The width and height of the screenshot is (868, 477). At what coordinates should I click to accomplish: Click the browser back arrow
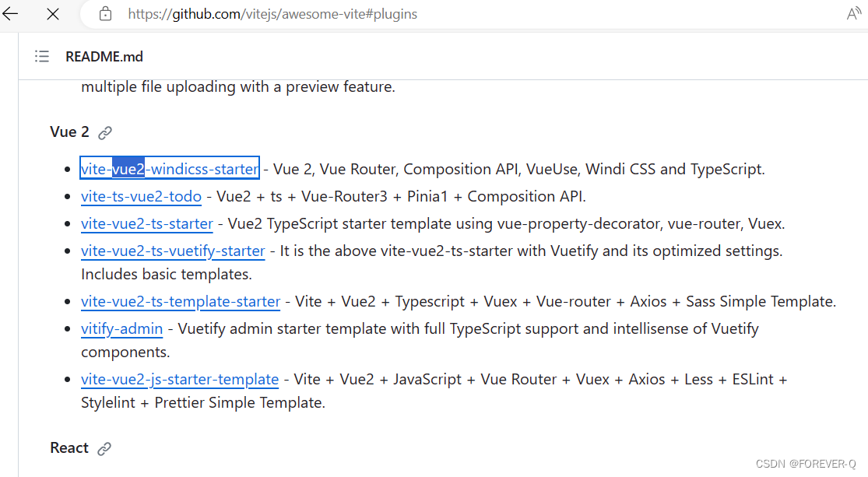10,14
